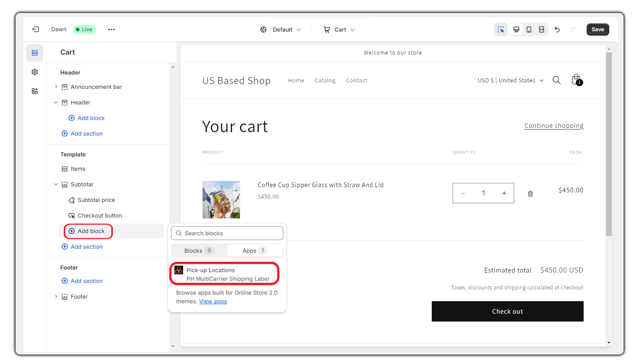
Task: Open theme settings gear icon
Action: tap(35, 72)
